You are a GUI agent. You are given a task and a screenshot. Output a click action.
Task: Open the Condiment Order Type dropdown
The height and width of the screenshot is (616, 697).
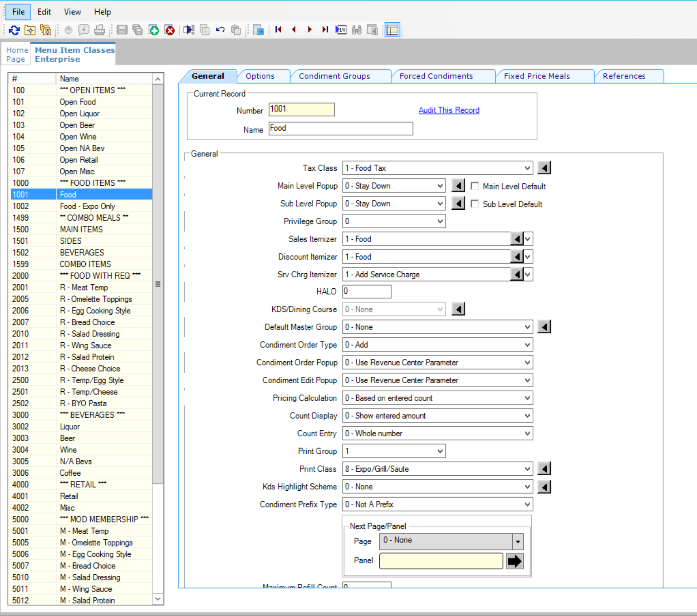click(x=527, y=345)
